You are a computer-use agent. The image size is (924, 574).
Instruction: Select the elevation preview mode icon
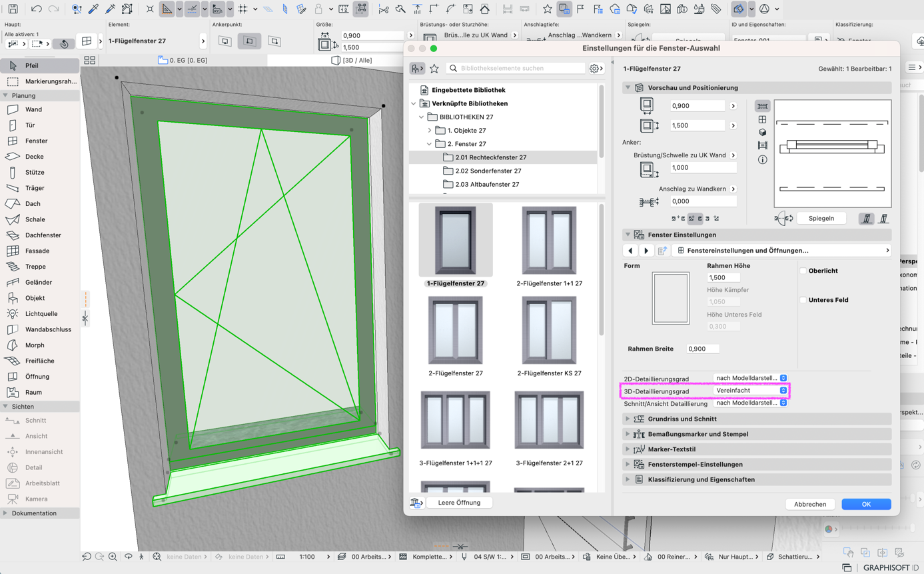[763, 120]
